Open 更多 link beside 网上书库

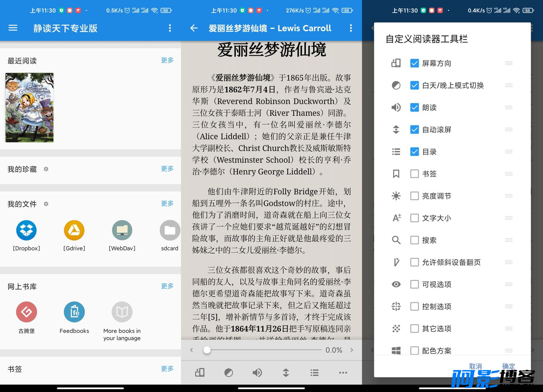(167, 286)
